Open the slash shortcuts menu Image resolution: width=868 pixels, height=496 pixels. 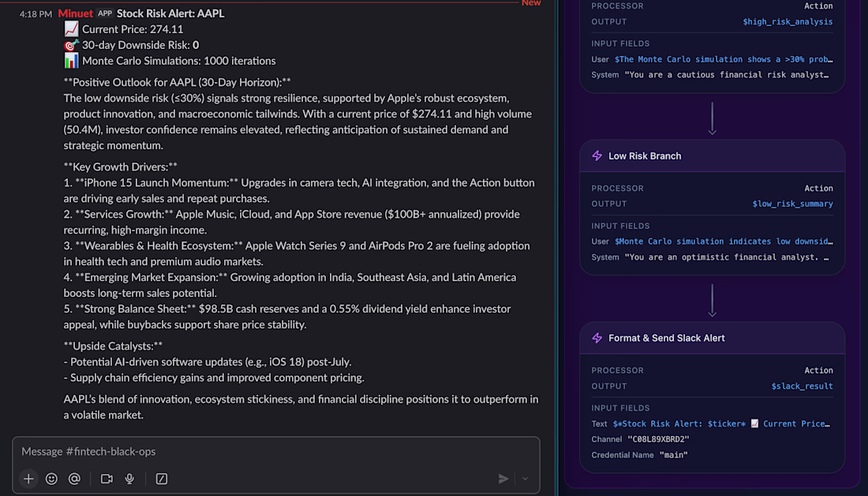162,479
